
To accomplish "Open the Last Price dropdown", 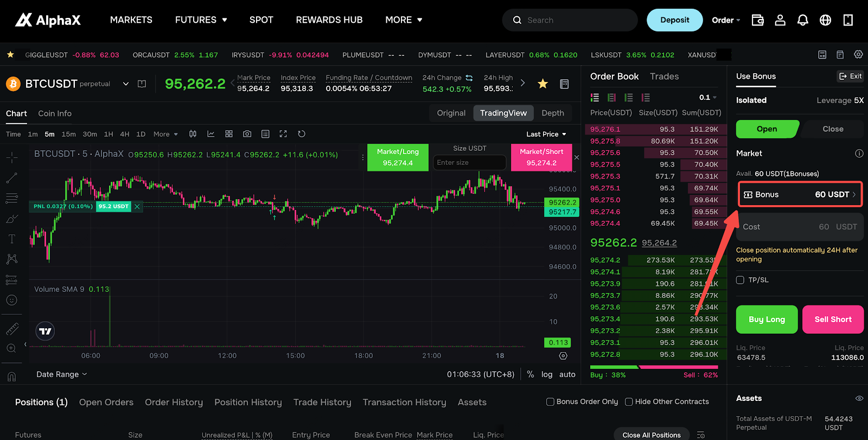I will coord(546,134).
